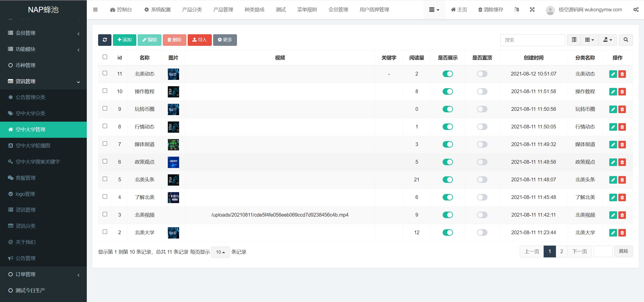
Task: Disable 是否展示 switch for row id 11
Action: [x=448, y=74]
